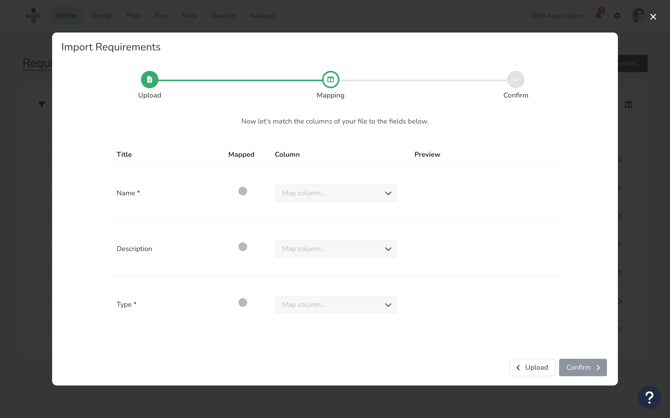The image size is (670, 418).
Task: Switch to the Define tab
Action: [67, 16]
